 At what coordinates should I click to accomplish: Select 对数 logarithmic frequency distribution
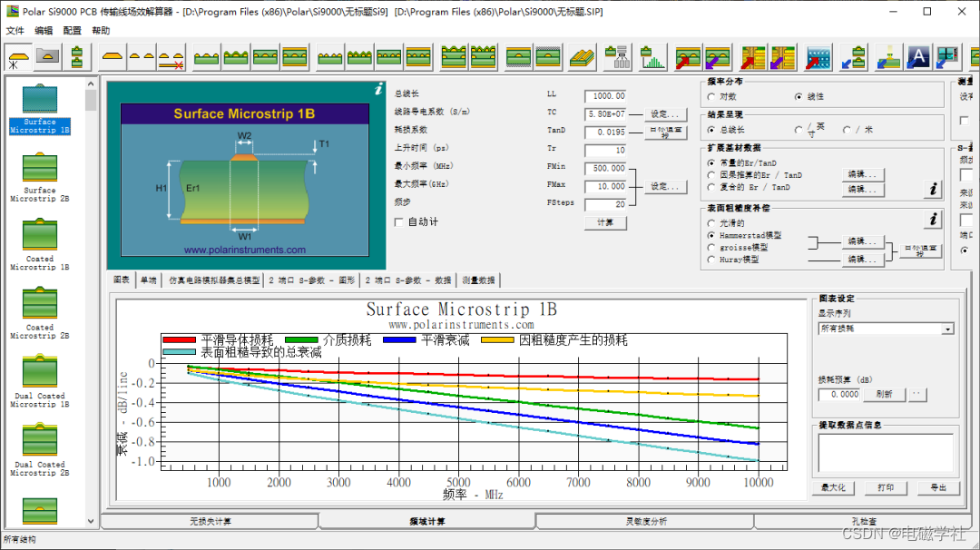(711, 97)
